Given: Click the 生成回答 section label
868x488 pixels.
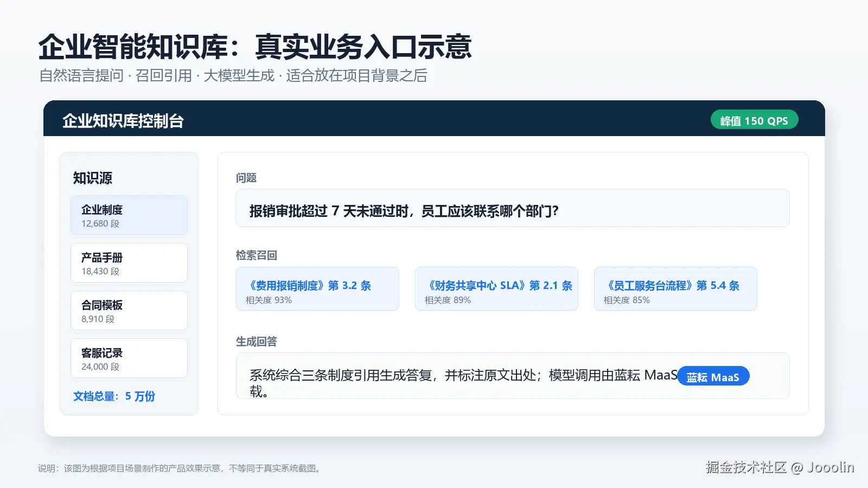Looking at the screenshot, I should (257, 341).
